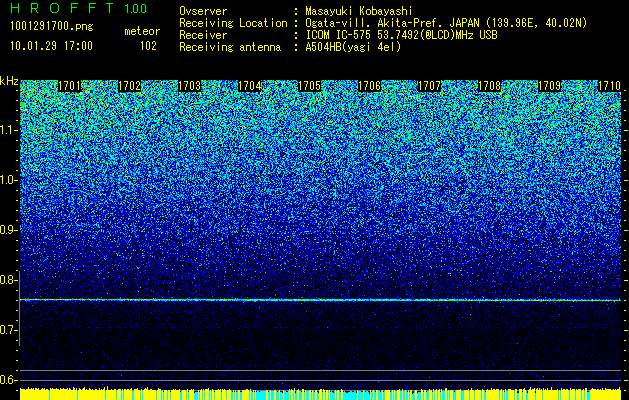Click the meteor label

click(x=142, y=31)
